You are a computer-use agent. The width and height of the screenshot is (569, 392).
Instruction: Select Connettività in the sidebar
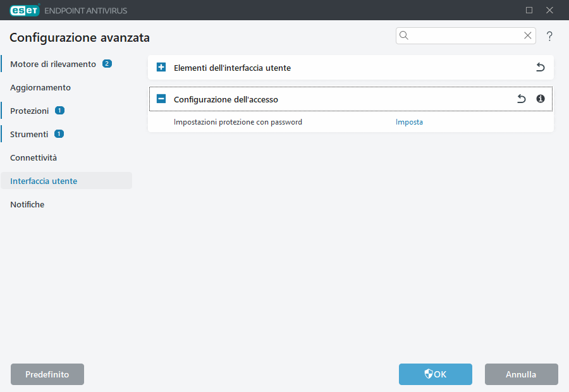[x=34, y=157]
